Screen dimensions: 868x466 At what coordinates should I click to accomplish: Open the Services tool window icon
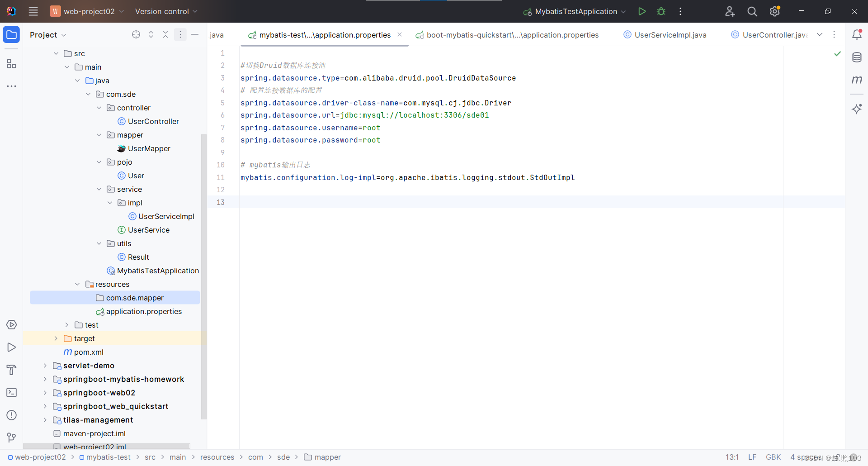pos(12,325)
